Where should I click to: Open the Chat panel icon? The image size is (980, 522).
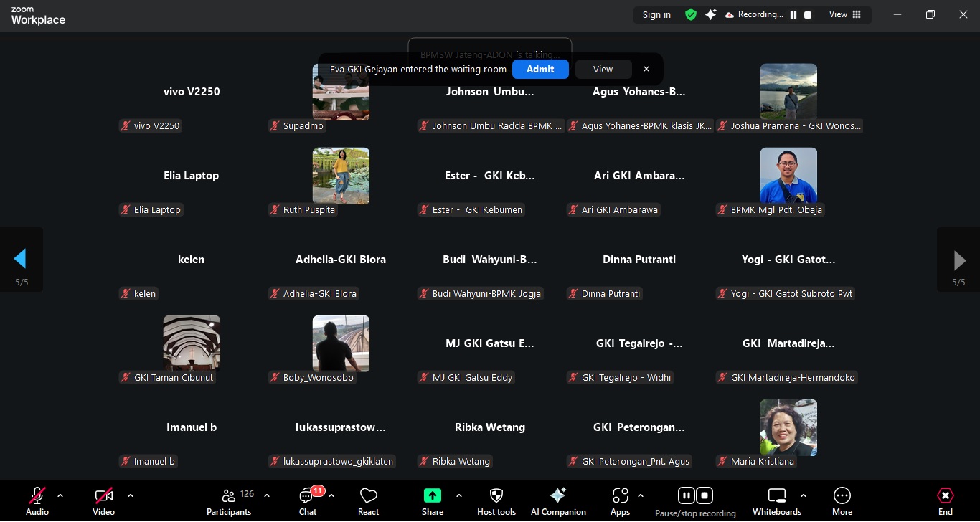coord(308,496)
